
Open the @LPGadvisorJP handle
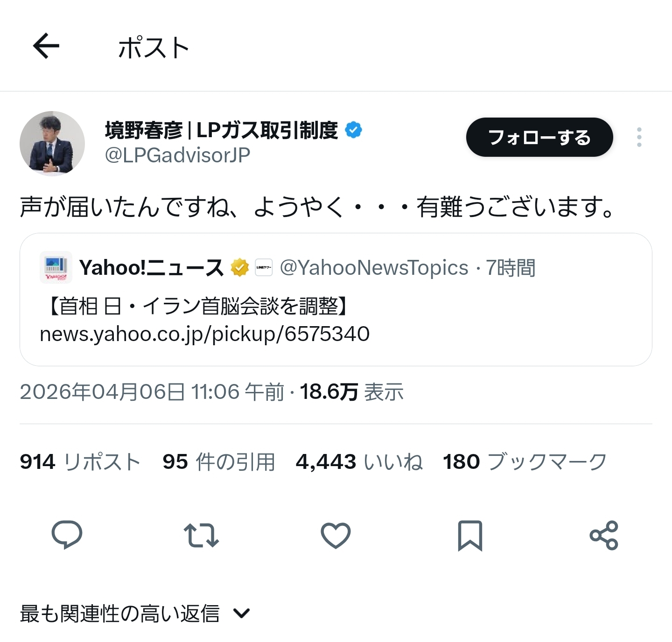click(177, 155)
